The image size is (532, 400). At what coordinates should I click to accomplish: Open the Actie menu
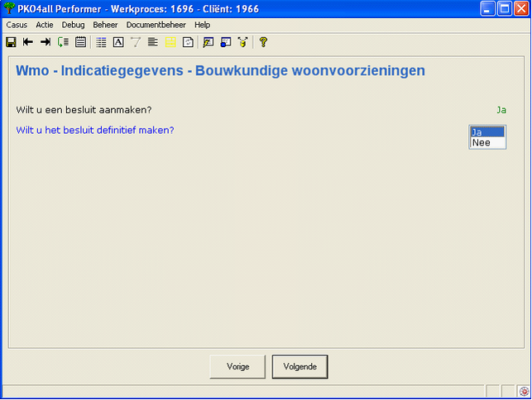click(x=45, y=25)
